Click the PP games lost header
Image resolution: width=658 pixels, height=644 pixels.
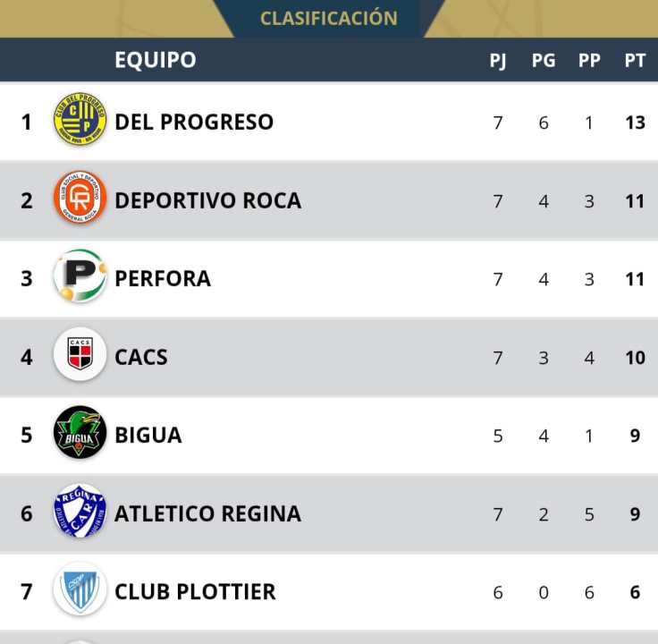tap(589, 61)
